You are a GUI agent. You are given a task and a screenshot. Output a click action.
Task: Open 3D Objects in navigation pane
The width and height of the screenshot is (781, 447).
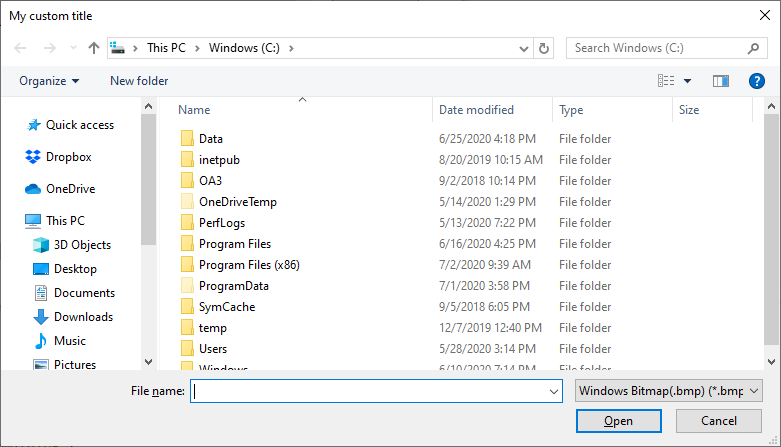72,245
